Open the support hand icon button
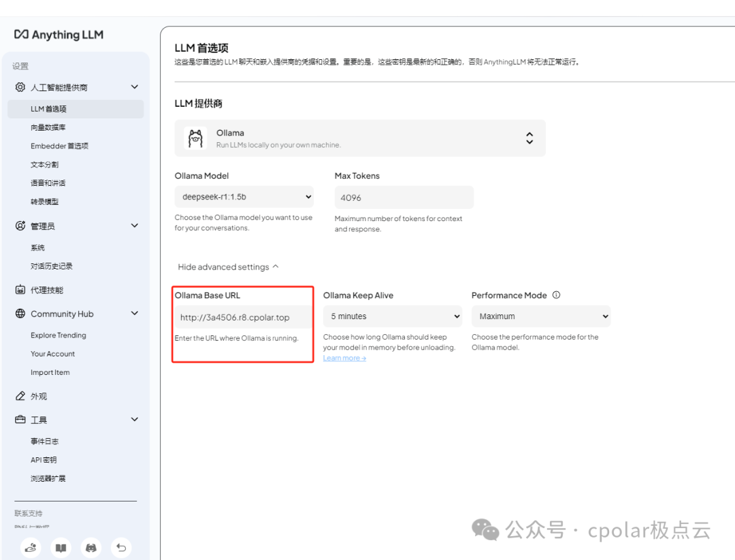The image size is (735, 560). click(31, 547)
